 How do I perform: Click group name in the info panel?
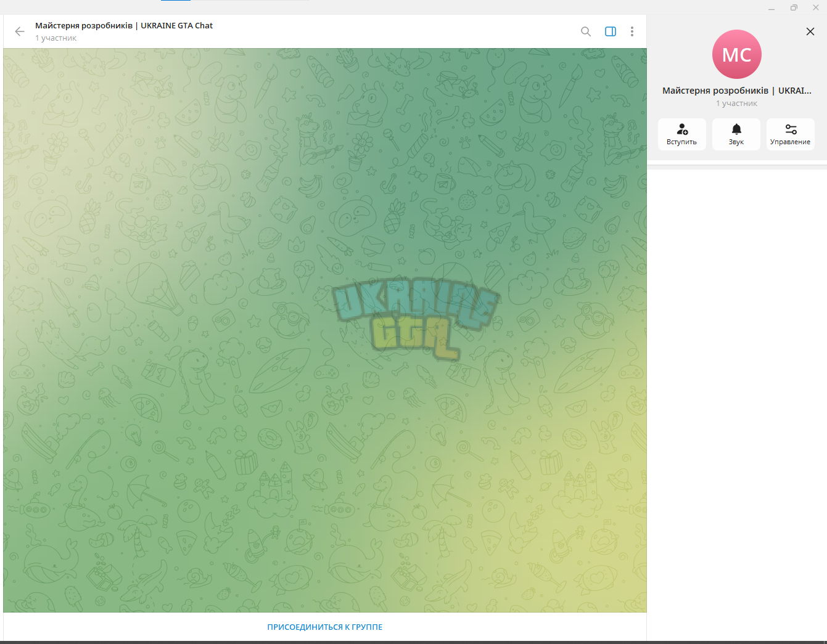(737, 91)
